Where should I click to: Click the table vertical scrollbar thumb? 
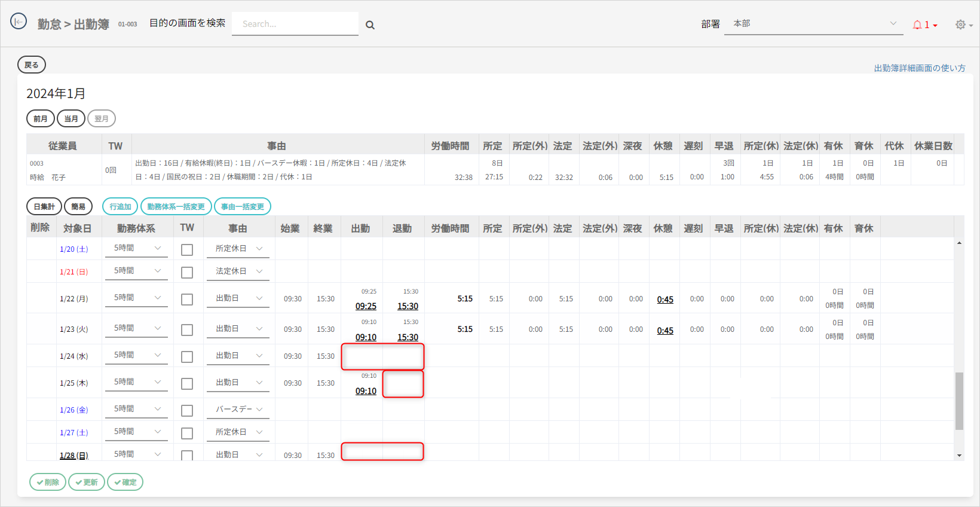[x=959, y=401]
